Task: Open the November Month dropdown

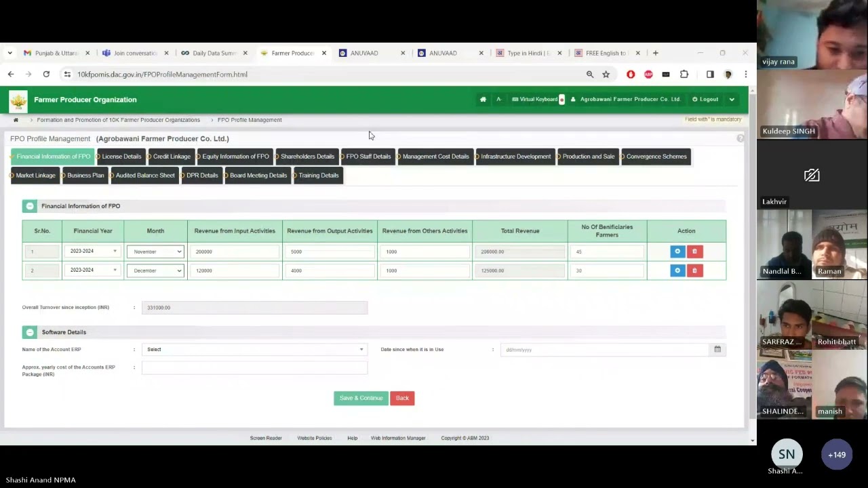Action: (155, 251)
